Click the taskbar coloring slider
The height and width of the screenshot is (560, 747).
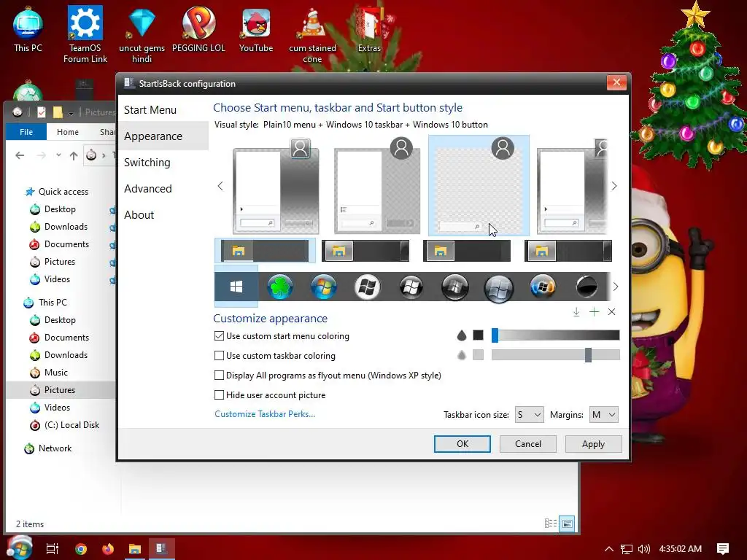555,355
